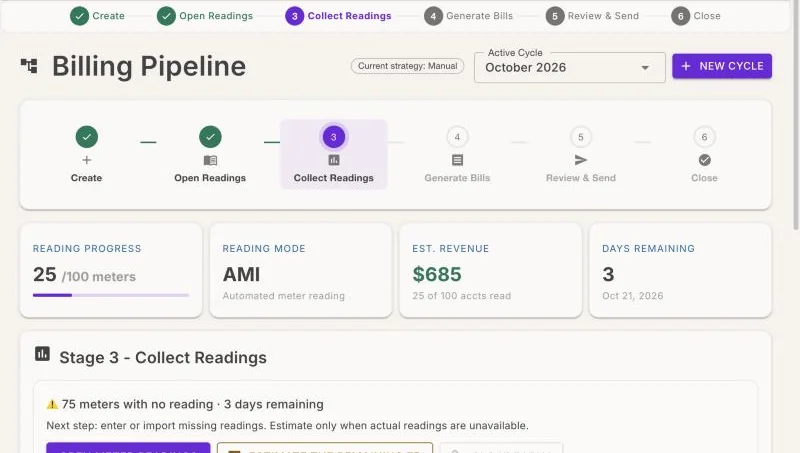Click the number 6 circle in pipeline card
The height and width of the screenshot is (453, 800).
click(705, 137)
